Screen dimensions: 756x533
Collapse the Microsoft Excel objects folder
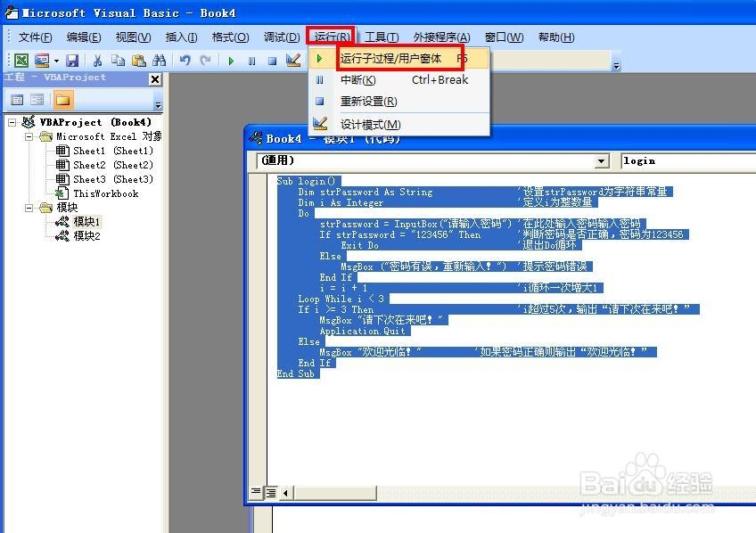tap(29, 137)
